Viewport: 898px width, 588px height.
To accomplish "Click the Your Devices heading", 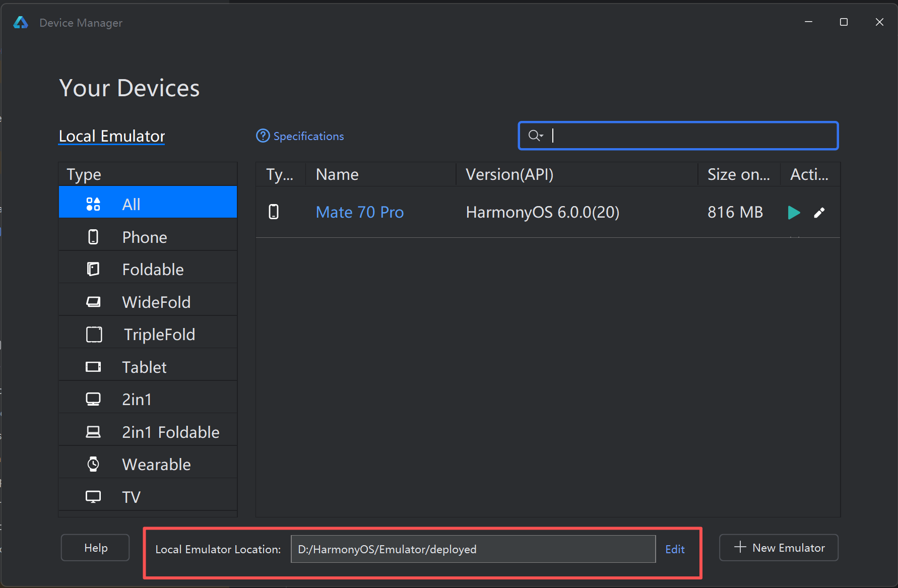I will click(129, 88).
